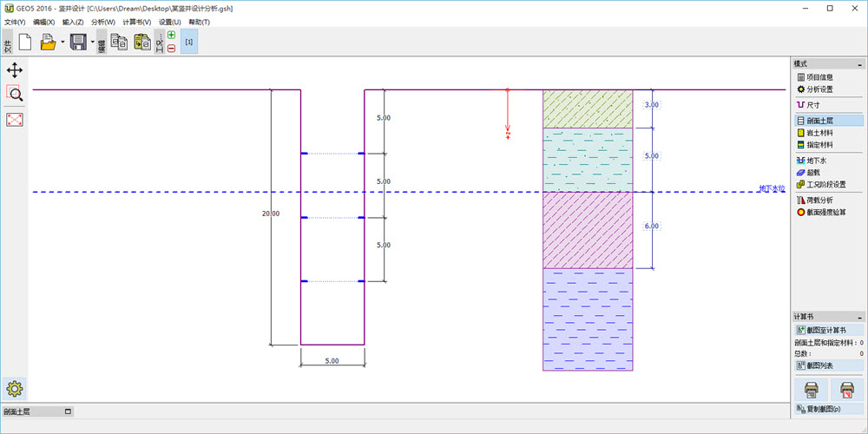Copy data using the copy documents icon
The width and height of the screenshot is (868, 434).
118,42
